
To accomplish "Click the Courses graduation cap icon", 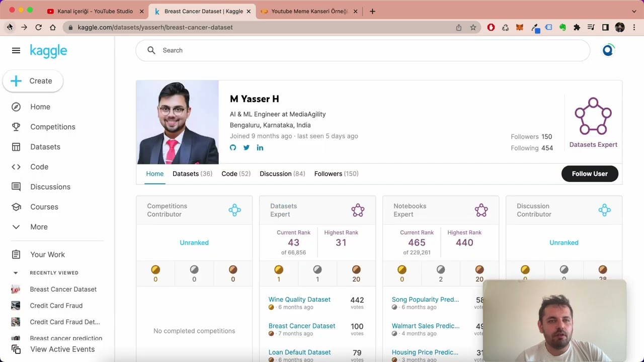I will pyautogui.click(x=16, y=207).
